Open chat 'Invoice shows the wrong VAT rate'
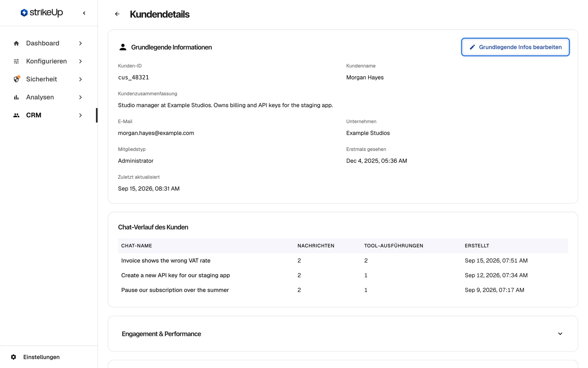Viewport: 588px width, 368px height. tap(343, 260)
